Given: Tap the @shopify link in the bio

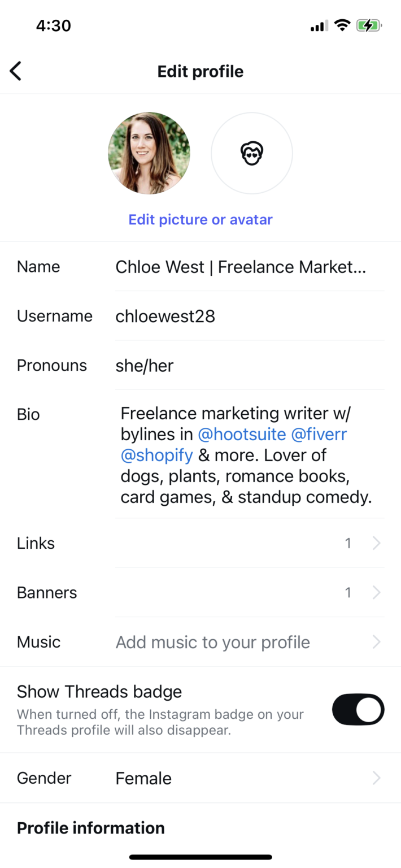Looking at the screenshot, I should (156, 455).
